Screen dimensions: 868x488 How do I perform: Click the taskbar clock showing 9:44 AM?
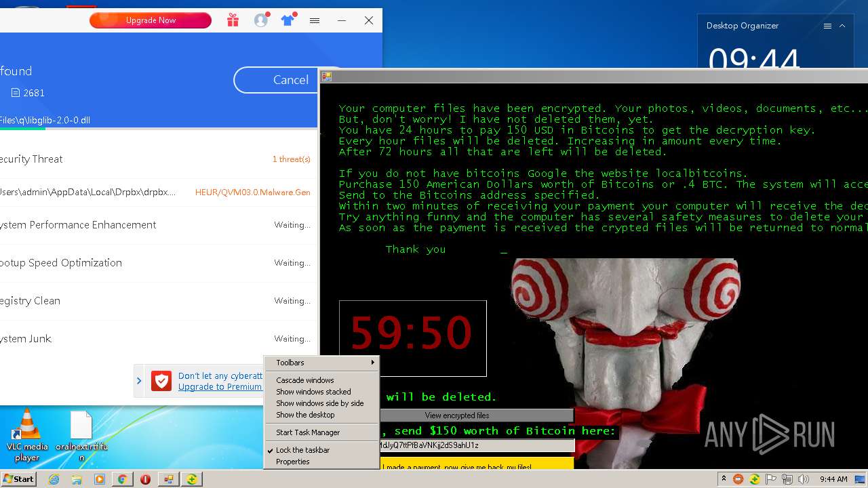(833, 479)
